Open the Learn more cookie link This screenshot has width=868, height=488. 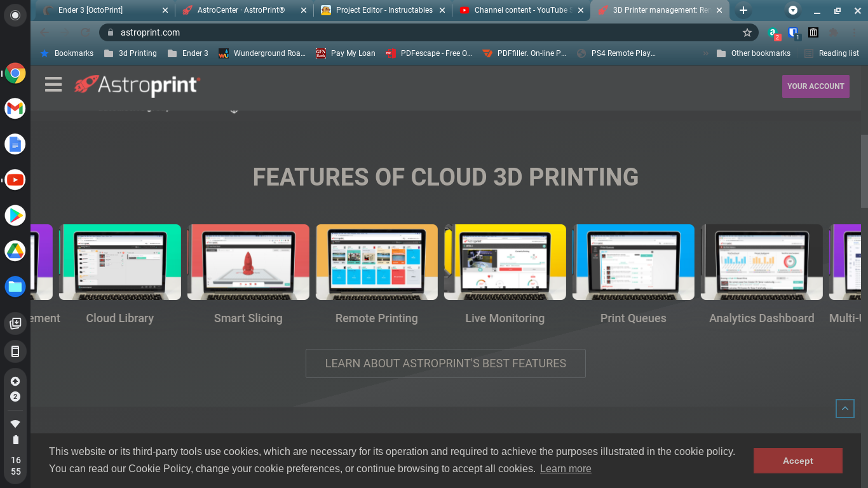click(566, 468)
